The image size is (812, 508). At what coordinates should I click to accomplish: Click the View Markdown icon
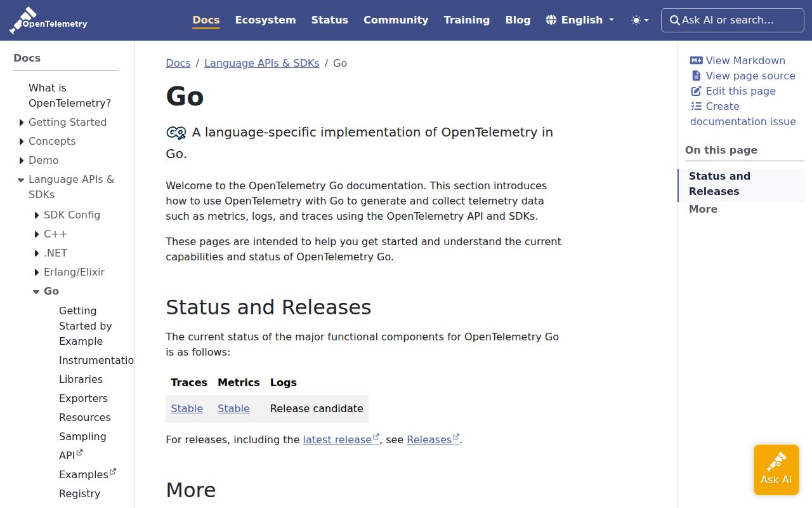click(697, 60)
